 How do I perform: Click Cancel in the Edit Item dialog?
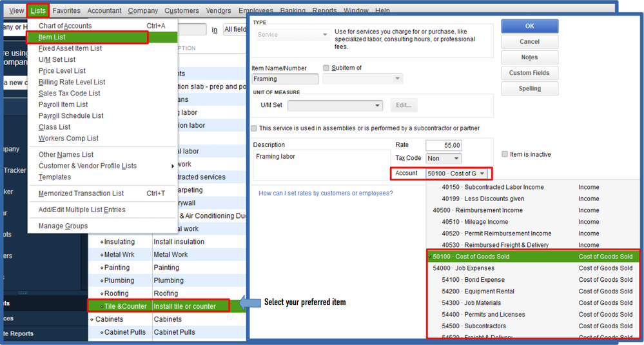(529, 41)
